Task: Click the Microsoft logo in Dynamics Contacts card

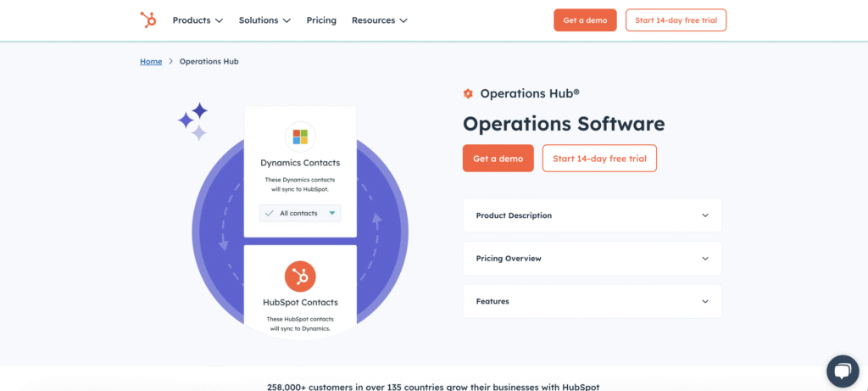Action: [x=300, y=137]
